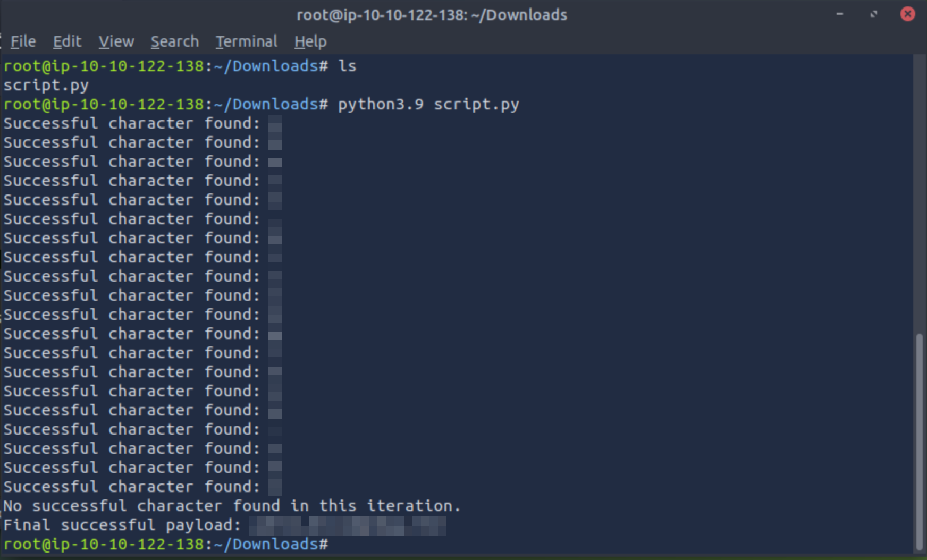Open the File menu
This screenshot has width=927, height=560.
pyautogui.click(x=23, y=41)
